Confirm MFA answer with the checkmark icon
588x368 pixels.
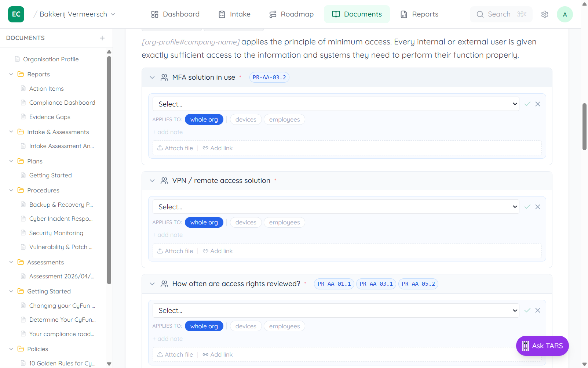[527, 104]
